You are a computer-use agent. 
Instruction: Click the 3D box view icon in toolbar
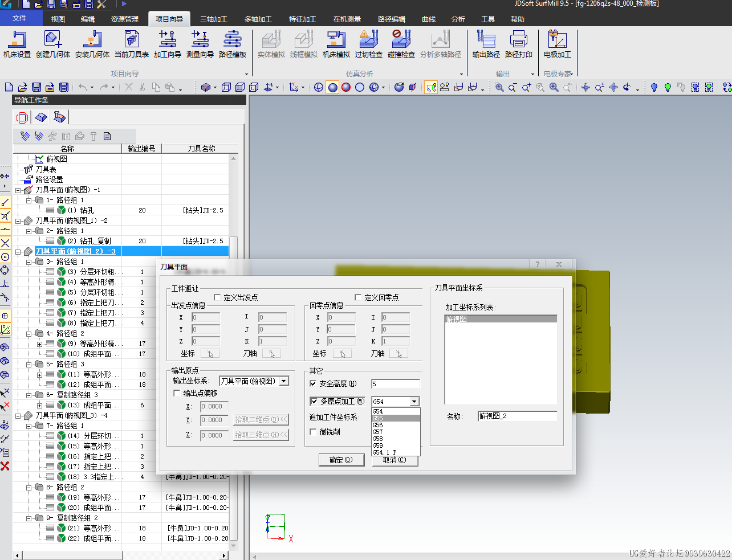pos(206,87)
